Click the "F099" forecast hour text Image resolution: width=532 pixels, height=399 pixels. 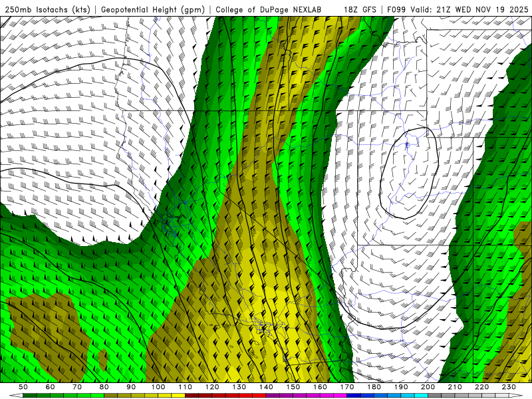click(x=396, y=10)
